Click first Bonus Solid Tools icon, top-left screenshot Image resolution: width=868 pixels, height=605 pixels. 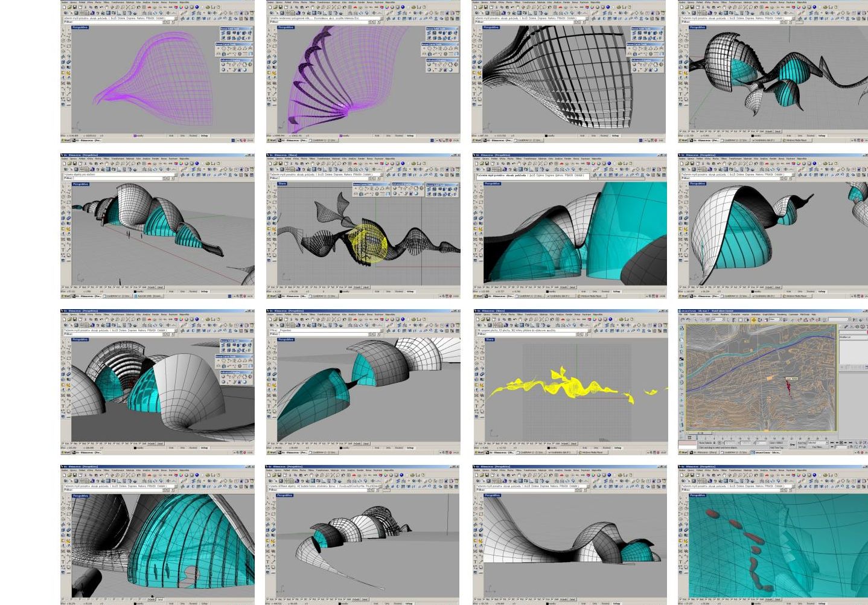[x=223, y=33]
